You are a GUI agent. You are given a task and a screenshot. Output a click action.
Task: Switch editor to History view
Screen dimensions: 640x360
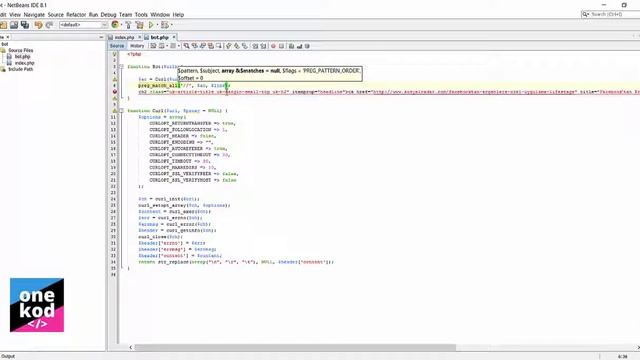pos(137,46)
